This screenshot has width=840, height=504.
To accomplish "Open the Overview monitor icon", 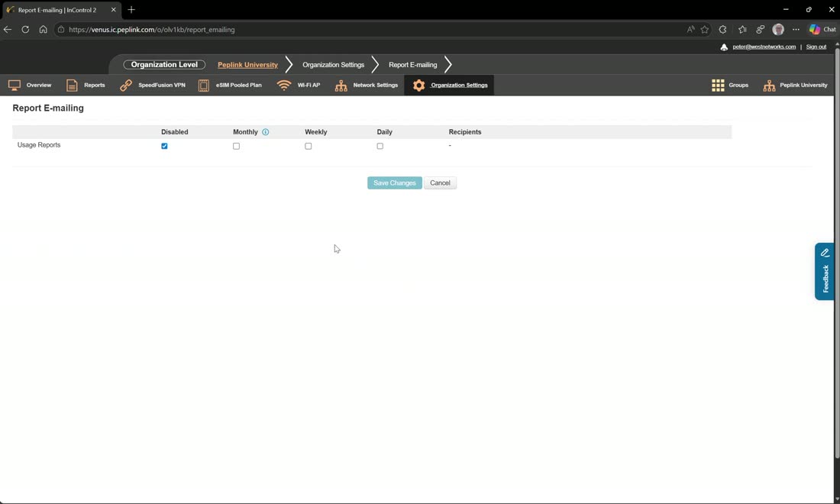I will (x=15, y=86).
